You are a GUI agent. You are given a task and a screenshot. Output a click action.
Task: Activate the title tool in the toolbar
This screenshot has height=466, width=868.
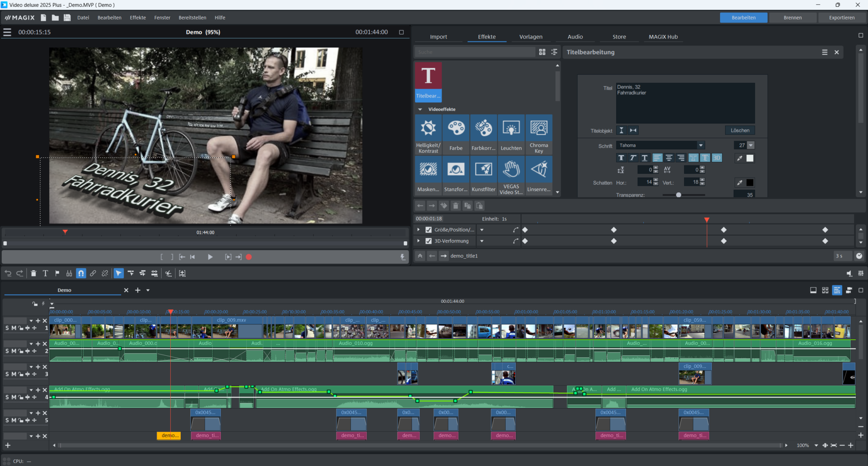pos(45,273)
